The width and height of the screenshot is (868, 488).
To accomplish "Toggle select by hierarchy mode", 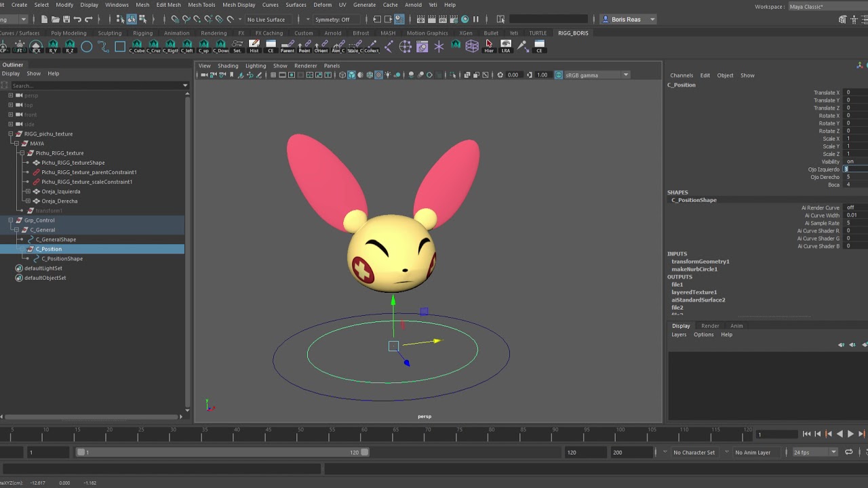I will point(120,19).
